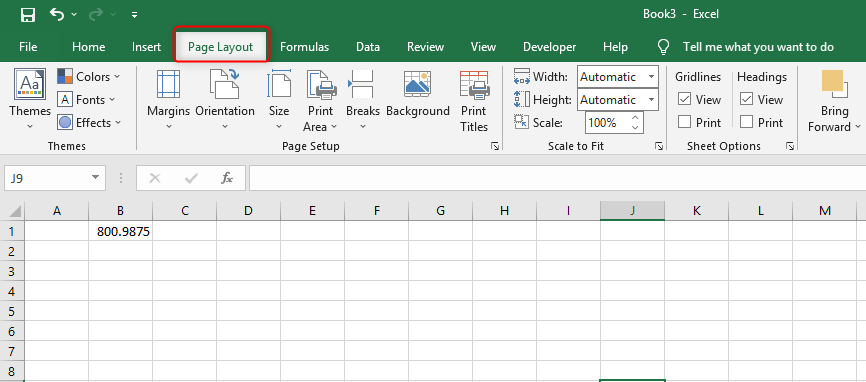Open the Name Box dropdown arrow
Screen dimensions: 866x382
[95, 178]
